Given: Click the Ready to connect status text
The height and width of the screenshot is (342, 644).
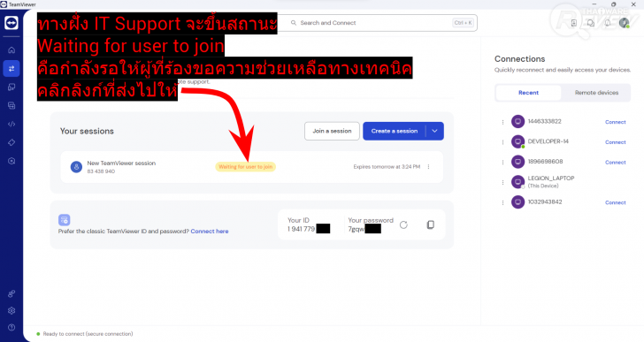Looking at the screenshot, I should (x=88, y=334).
